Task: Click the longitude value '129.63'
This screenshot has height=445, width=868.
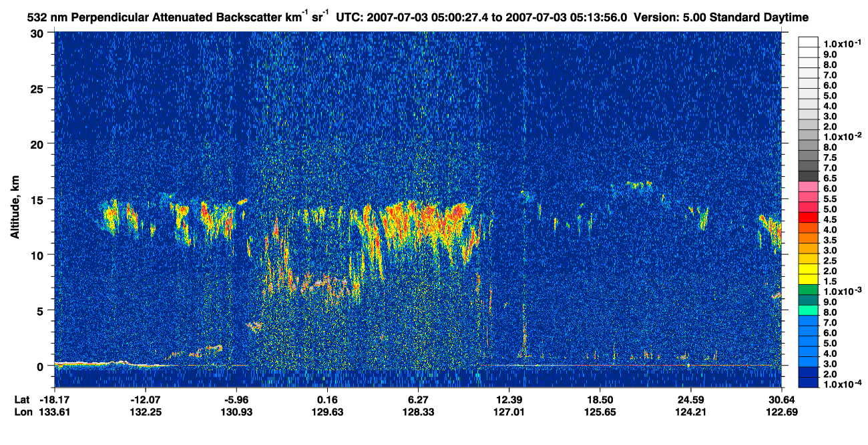Action: point(327,412)
